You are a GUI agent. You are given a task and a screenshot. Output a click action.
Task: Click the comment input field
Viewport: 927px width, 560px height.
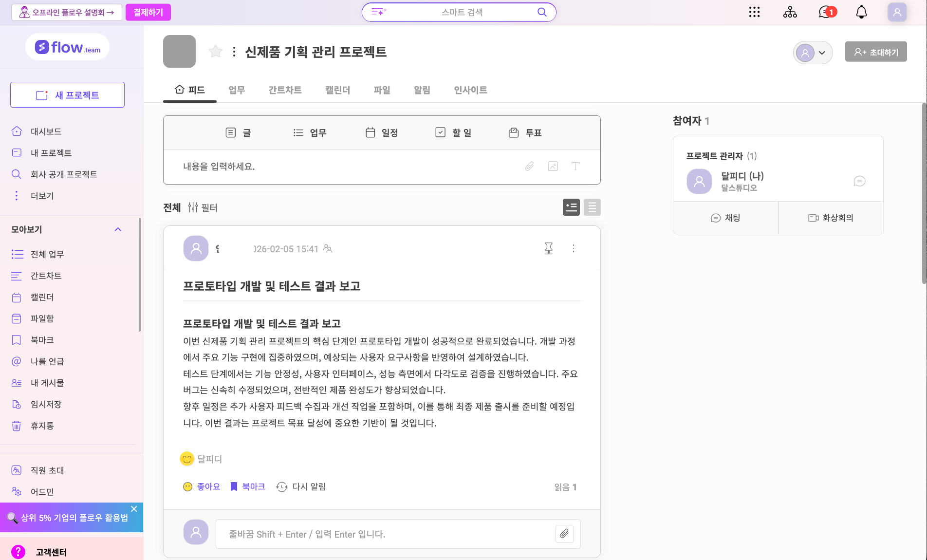[385, 534]
